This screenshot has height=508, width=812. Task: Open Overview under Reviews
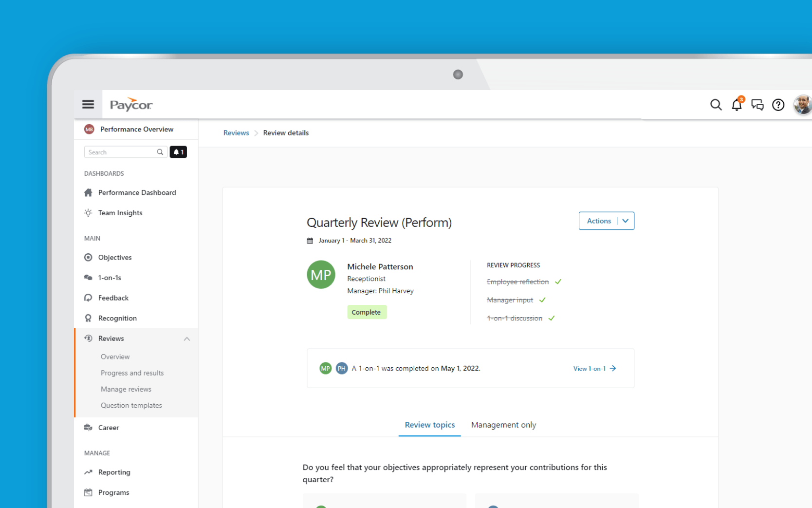(115, 357)
